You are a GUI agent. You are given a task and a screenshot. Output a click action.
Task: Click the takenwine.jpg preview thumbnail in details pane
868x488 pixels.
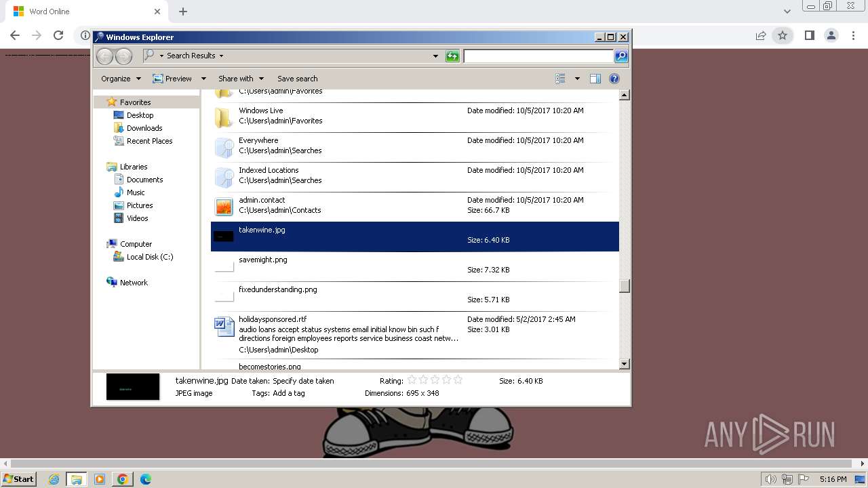pos(133,387)
